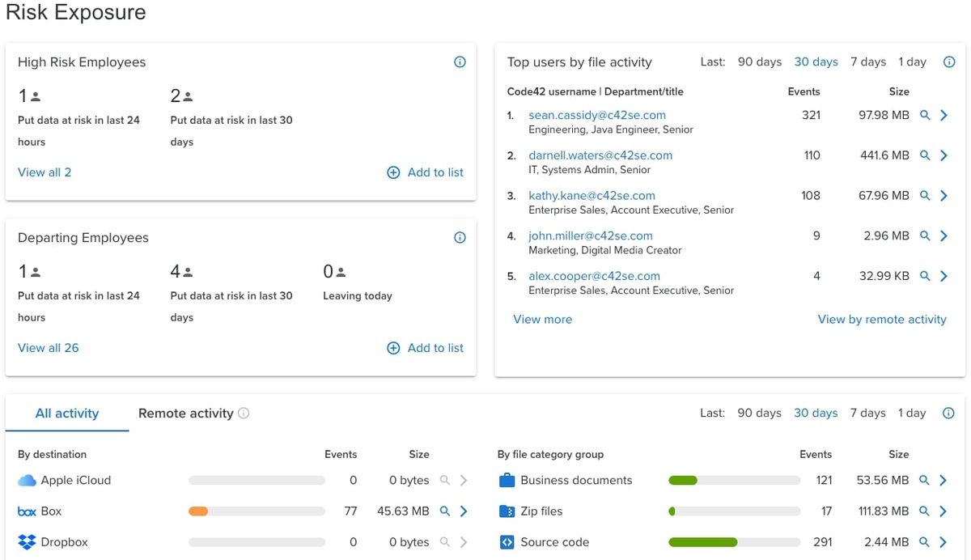
Task: Click search icon for Box destination
Action: click(x=444, y=511)
